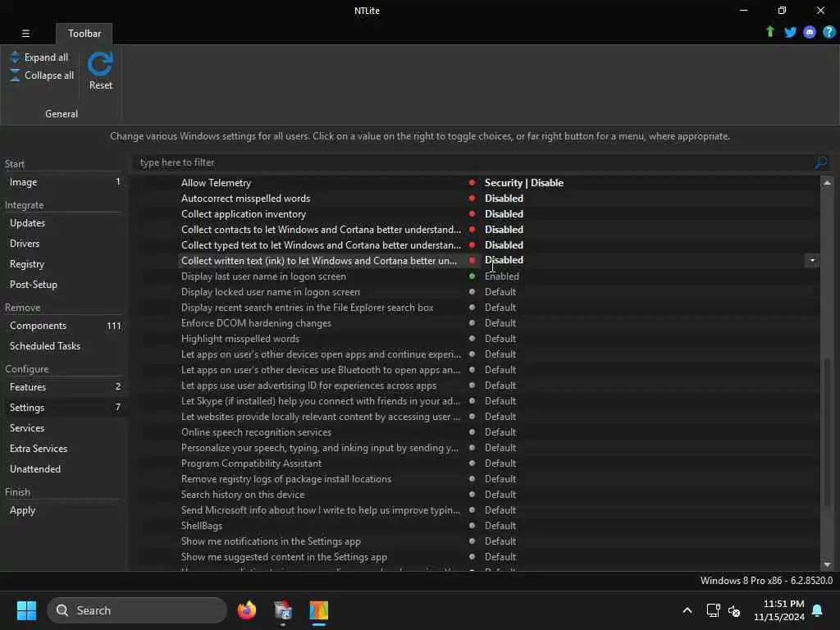Show hidden system tray icons chevron
Image resolution: width=840 pixels, height=630 pixels.
(687, 610)
